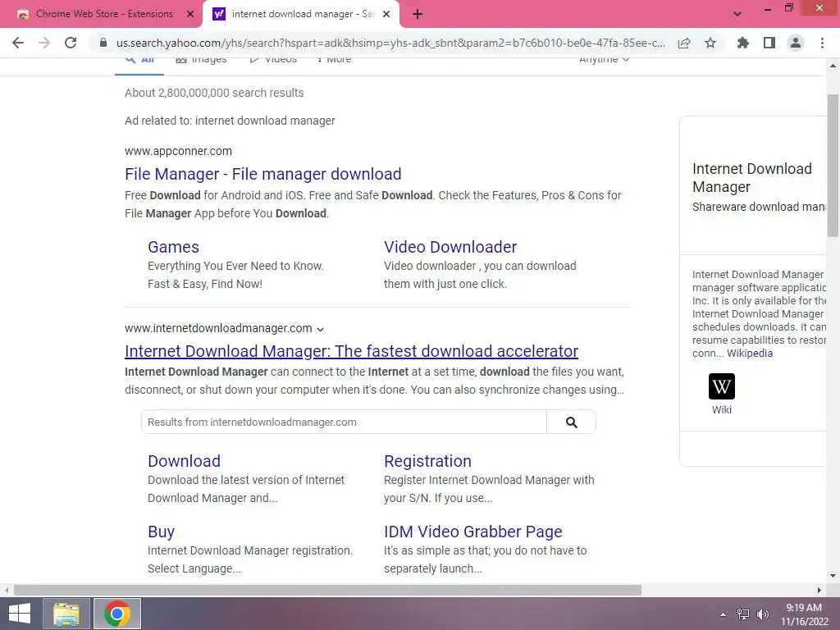Click the www.appconner.com ad URL
840x630 pixels.
pyautogui.click(x=178, y=151)
